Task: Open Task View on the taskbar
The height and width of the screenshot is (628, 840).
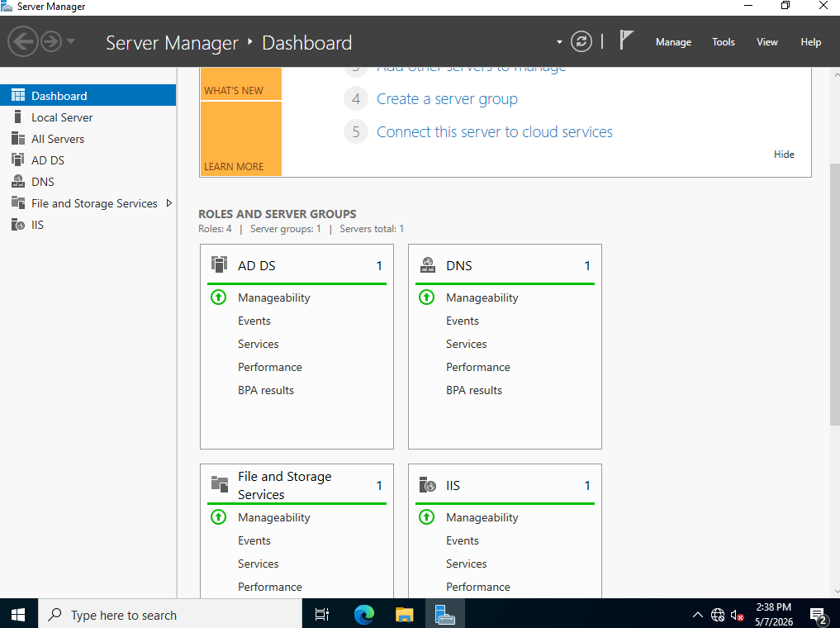Action: tap(322, 614)
